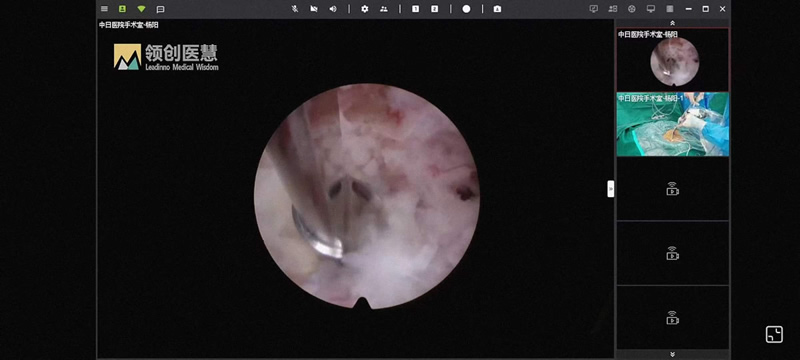
Task: Toggle the disabled camera
Action: [x=314, y=9]
